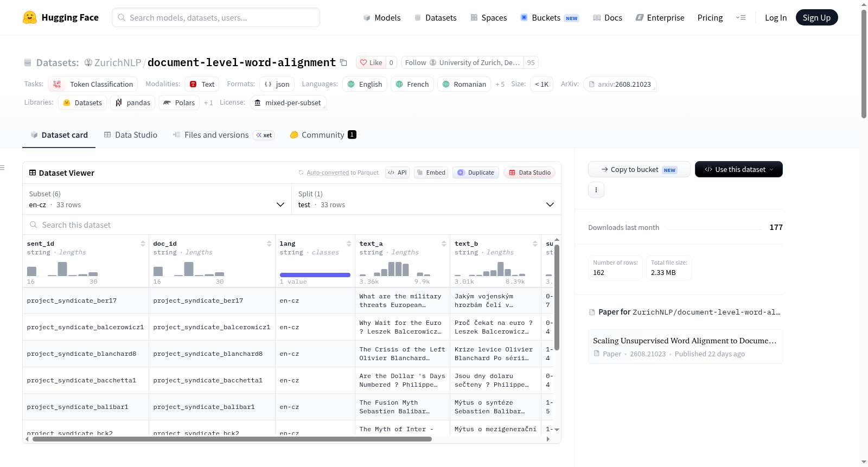Open the Dataset card tab
Viewport: 868px width, 467px height.
[59, 135]
